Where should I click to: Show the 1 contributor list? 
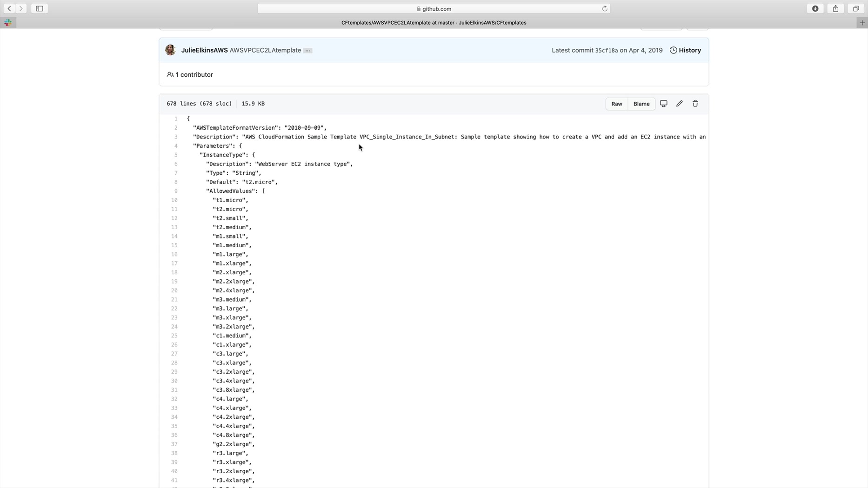tap(190, 74)
